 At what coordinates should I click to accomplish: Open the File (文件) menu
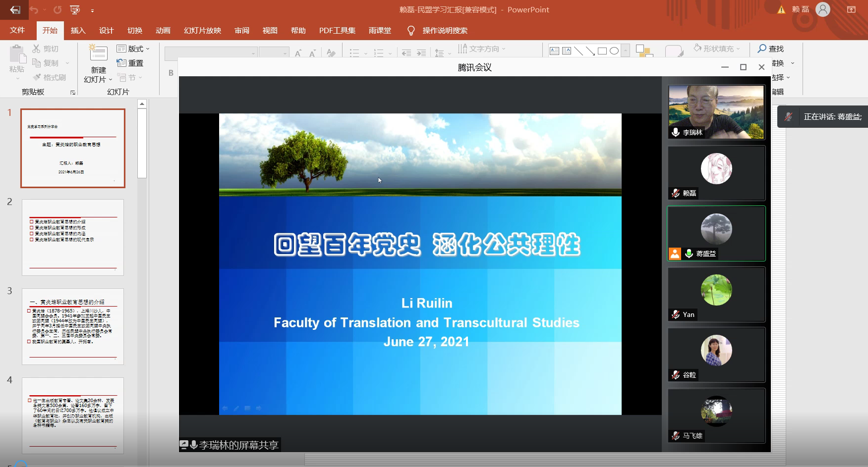pyautogui.click(x=17, y=31)
